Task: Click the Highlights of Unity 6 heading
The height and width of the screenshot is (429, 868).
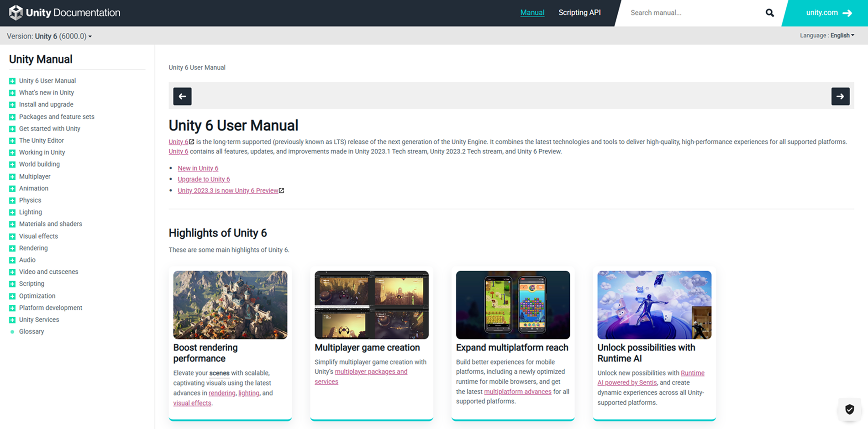Action: 218,233
